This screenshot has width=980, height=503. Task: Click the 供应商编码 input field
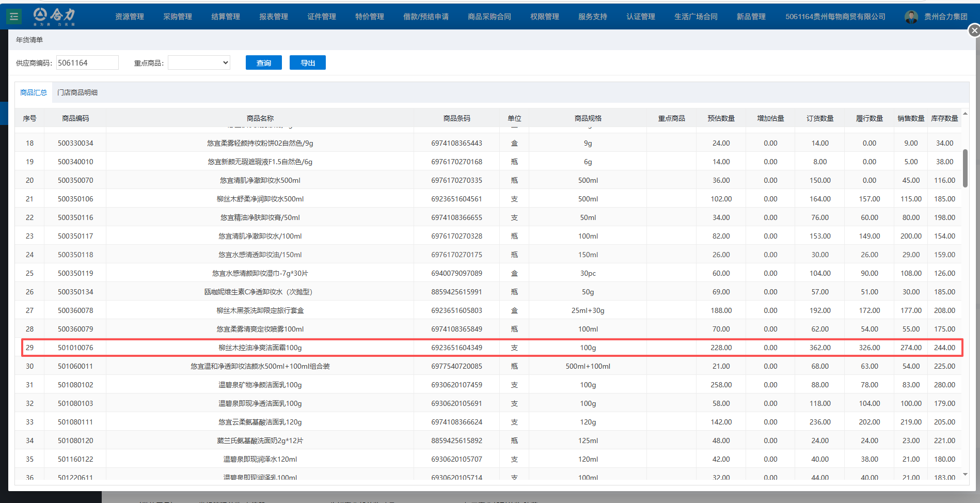[x=87, y=62]
